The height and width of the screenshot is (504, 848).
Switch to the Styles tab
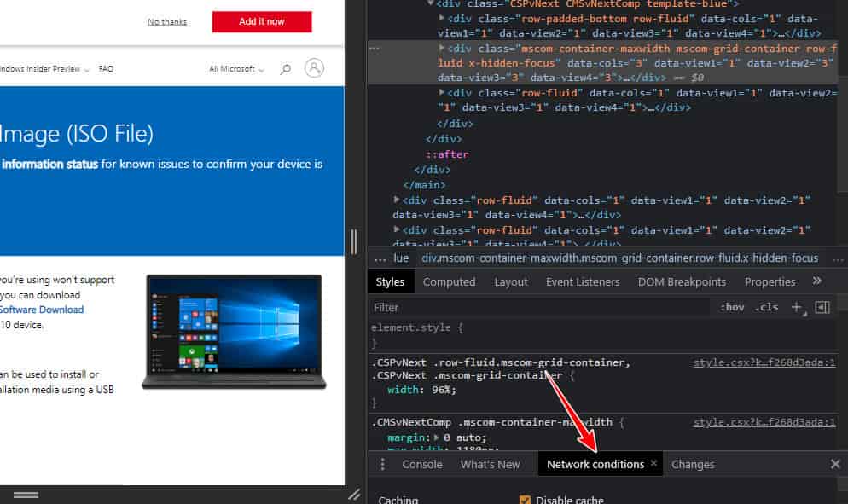click(x=390, y=281)
